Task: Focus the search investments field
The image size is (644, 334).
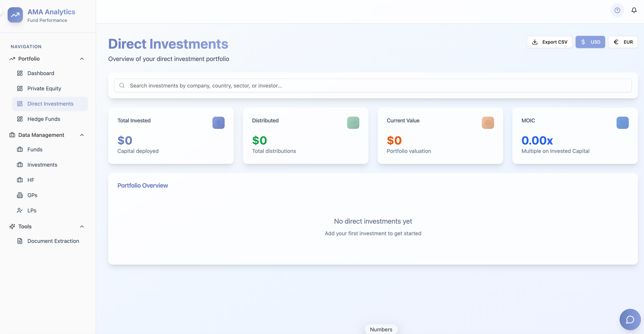Action: [x=373, y=85]
